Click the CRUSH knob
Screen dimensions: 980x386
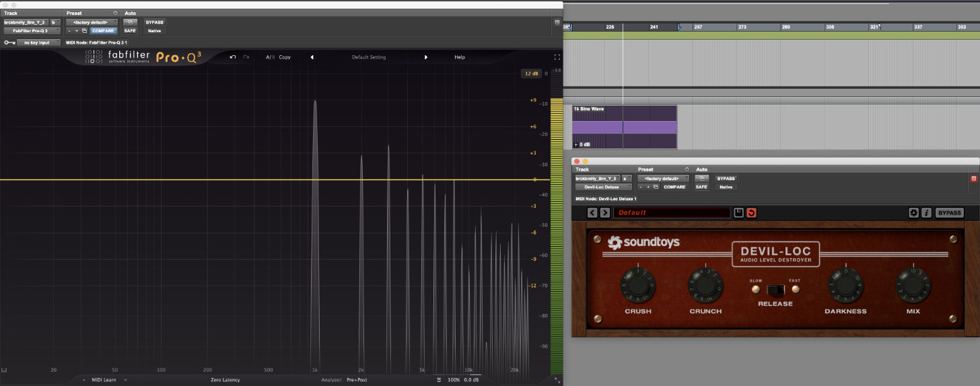tap(637, 286)
